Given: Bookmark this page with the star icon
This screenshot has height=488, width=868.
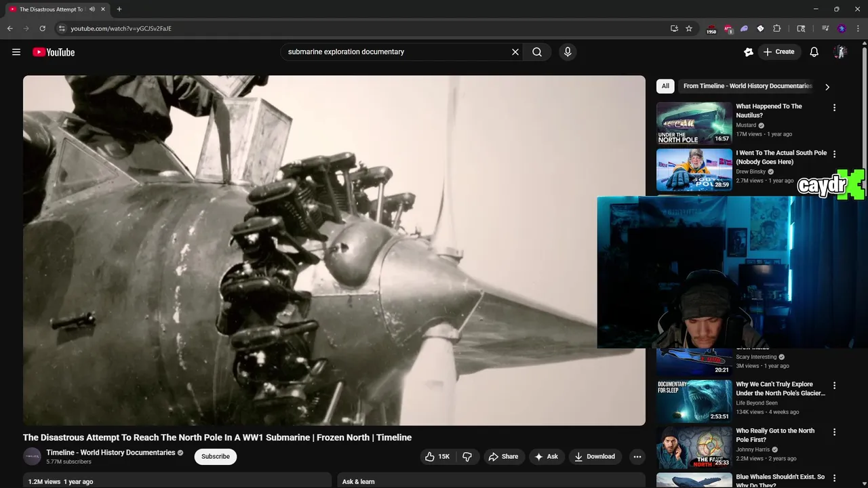Looking at the screenshot, I should coord(689,28).
